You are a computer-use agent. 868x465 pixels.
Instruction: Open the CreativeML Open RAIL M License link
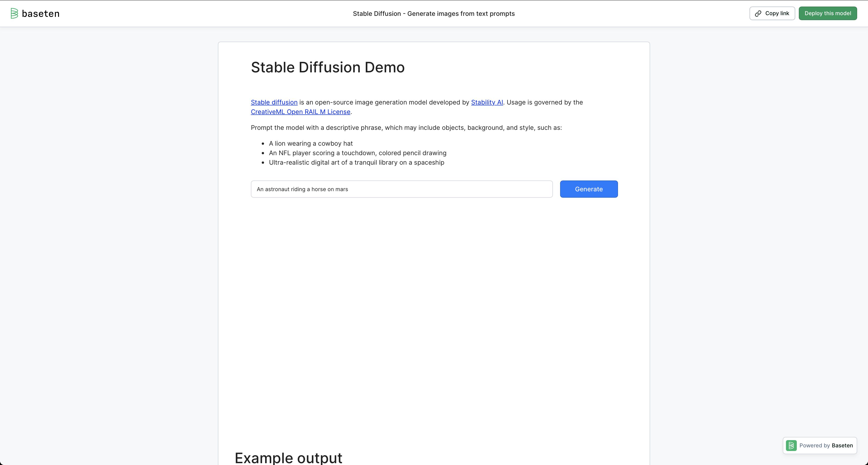[x=300, y=112]
